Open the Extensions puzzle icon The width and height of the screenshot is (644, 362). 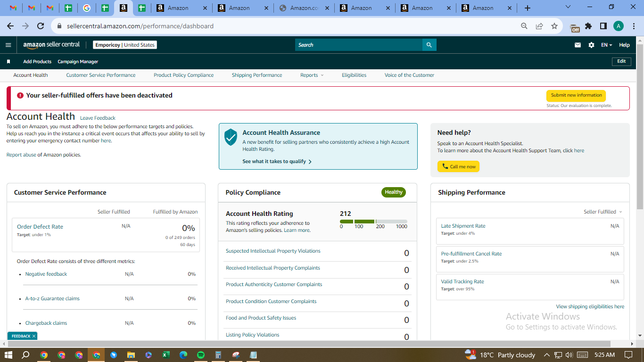pos(588,26)
